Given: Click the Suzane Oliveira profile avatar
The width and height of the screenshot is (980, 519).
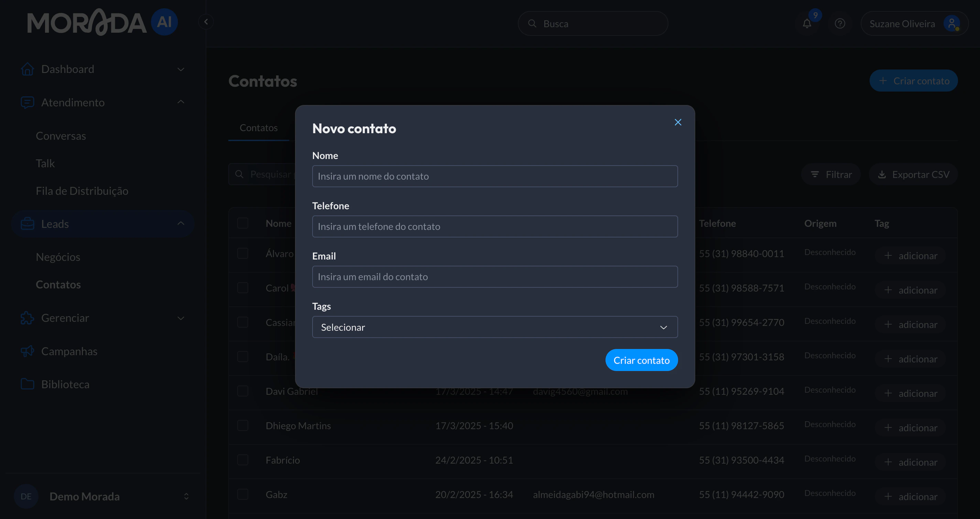Looking at the screenshot, I should tap(951, 24).
